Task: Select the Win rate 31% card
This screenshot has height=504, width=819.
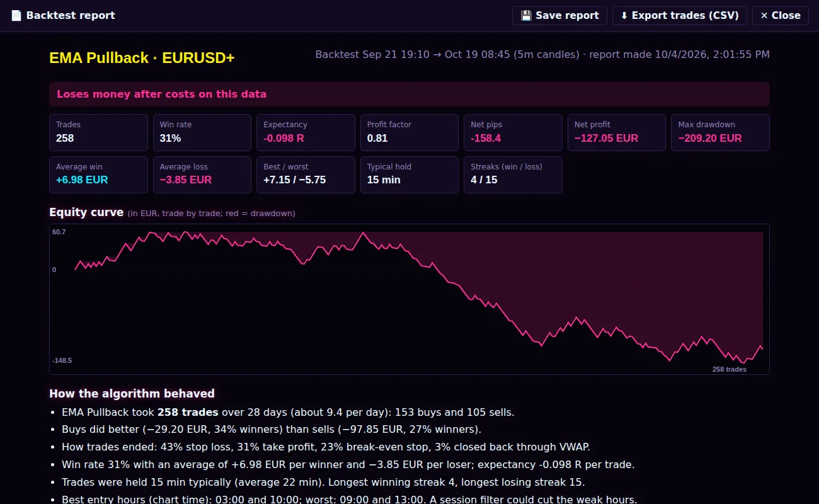Action: pos(202,132)
